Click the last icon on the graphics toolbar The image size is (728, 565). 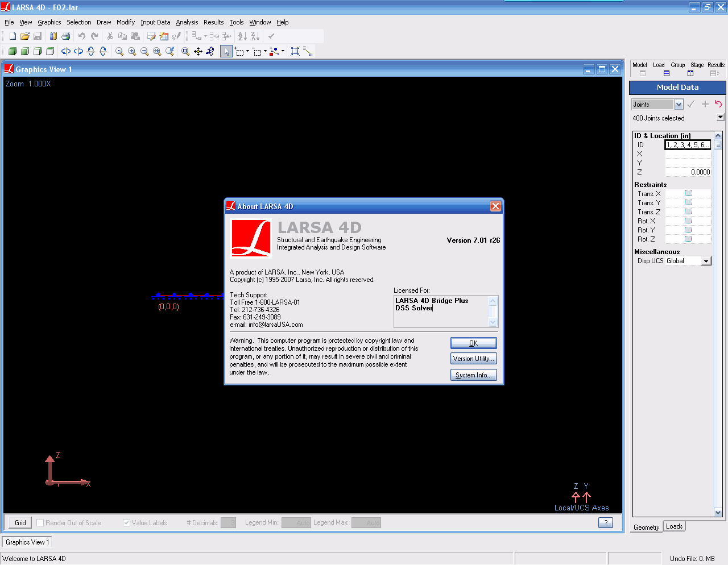(308, 51)
